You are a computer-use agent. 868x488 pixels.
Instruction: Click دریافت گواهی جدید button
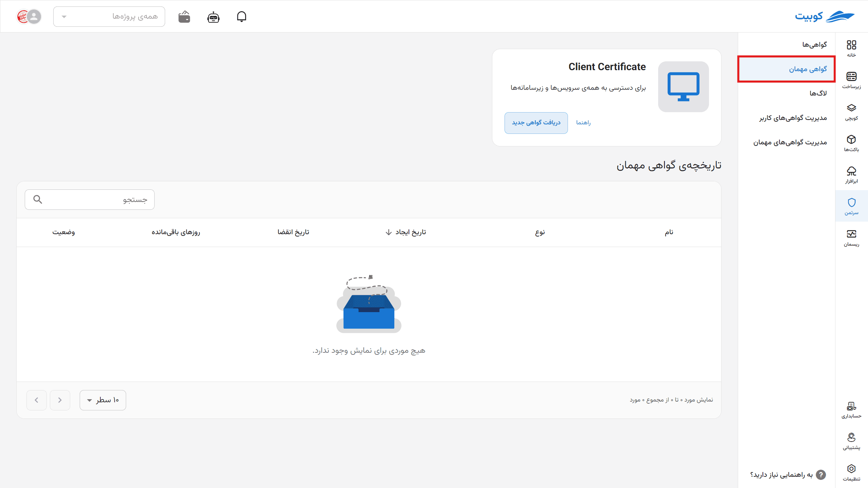536,123
